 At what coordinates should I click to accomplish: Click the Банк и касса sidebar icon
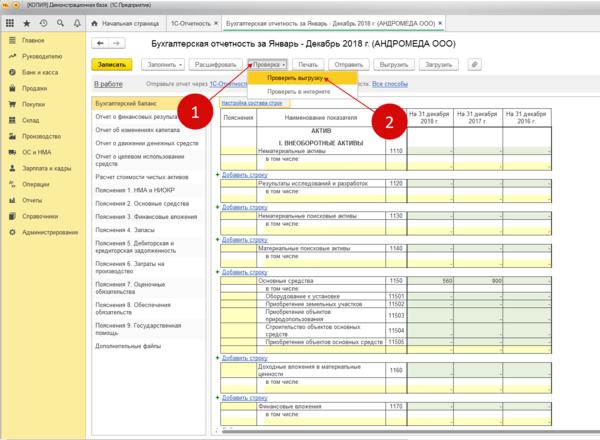[x=10, y=71]
